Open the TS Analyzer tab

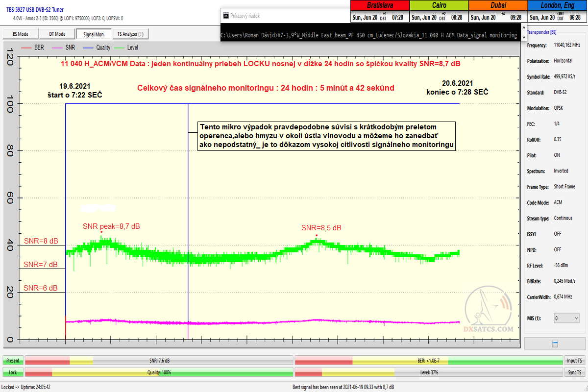coord(130,34)
